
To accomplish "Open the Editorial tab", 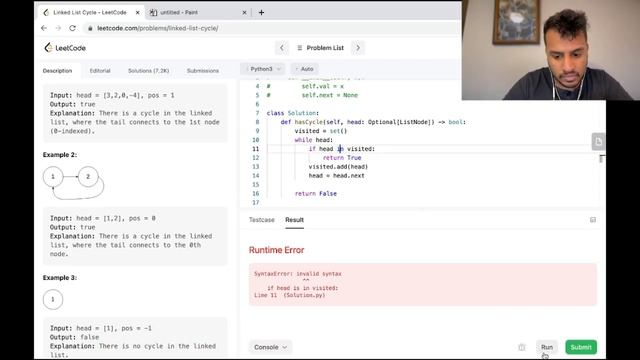I will pyautogui.click(x=100, y=71).
